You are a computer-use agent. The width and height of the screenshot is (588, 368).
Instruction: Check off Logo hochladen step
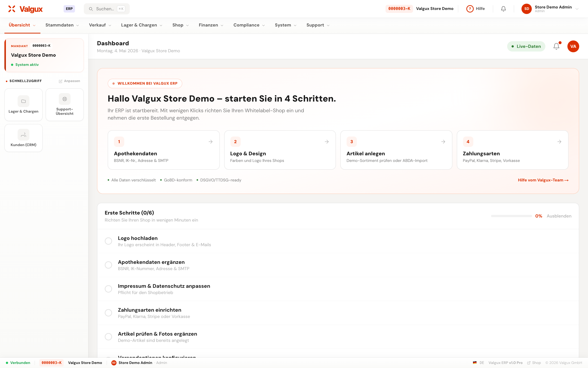(108, 241)
